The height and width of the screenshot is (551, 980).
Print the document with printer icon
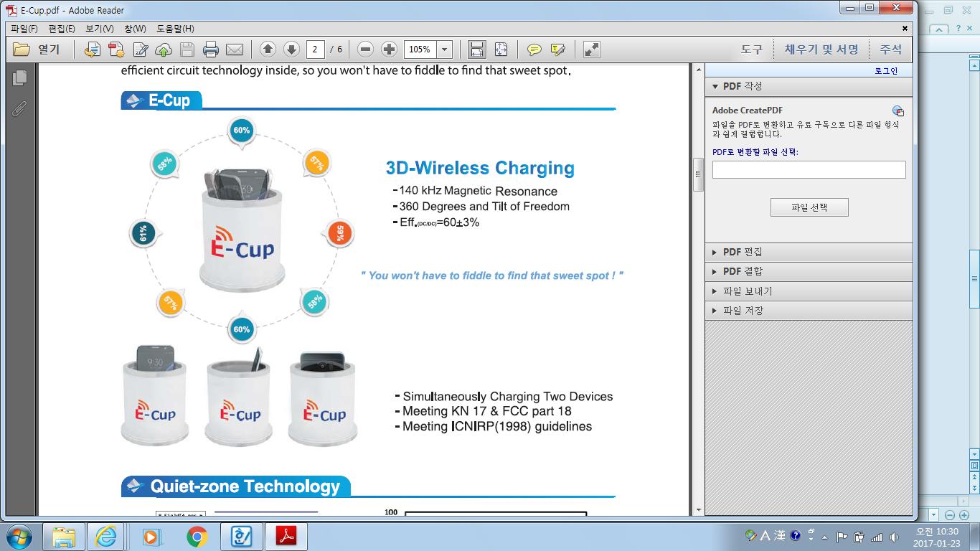[211, 50]
